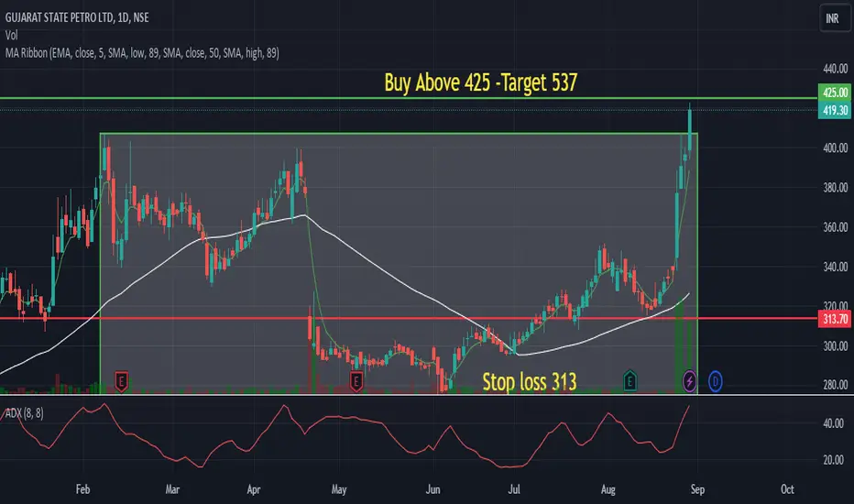The width and height of the screenshot is (854, 504).
Task: Click the 360.00 price scale value
Action: [x=836, y=227]
